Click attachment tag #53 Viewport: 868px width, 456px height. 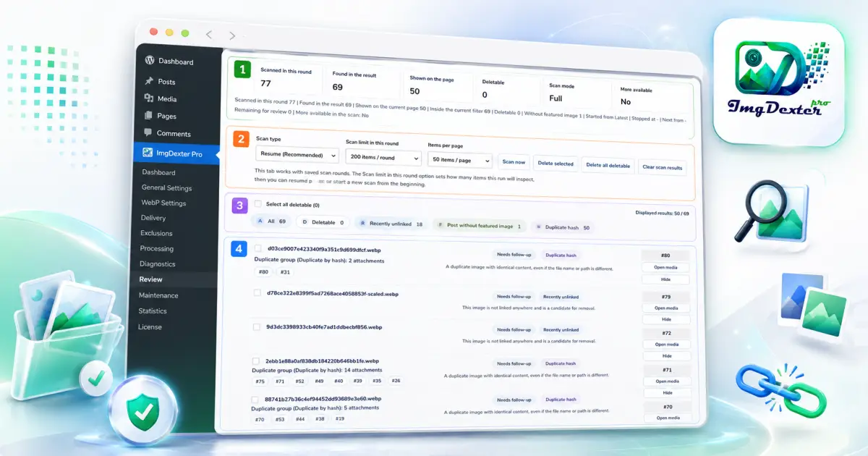[279, 419]
